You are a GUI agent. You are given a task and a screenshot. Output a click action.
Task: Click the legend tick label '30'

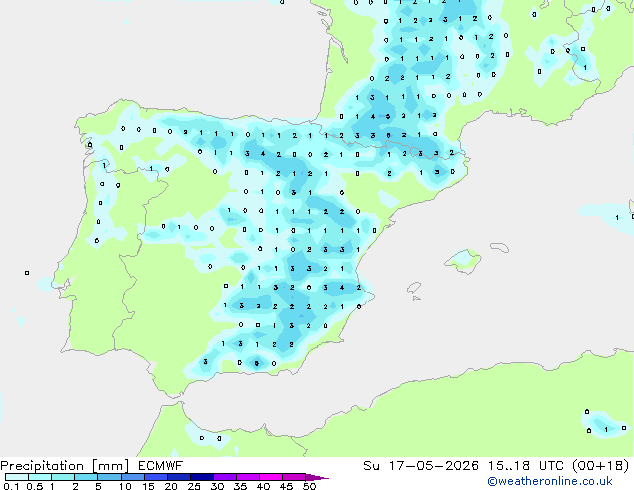(x=217, y=486)
